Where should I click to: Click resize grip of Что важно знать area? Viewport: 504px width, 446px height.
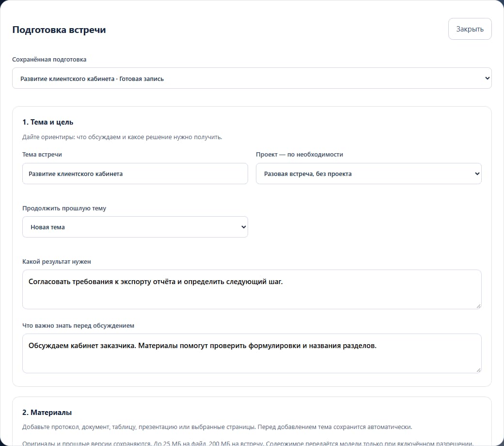click(478, 370)
